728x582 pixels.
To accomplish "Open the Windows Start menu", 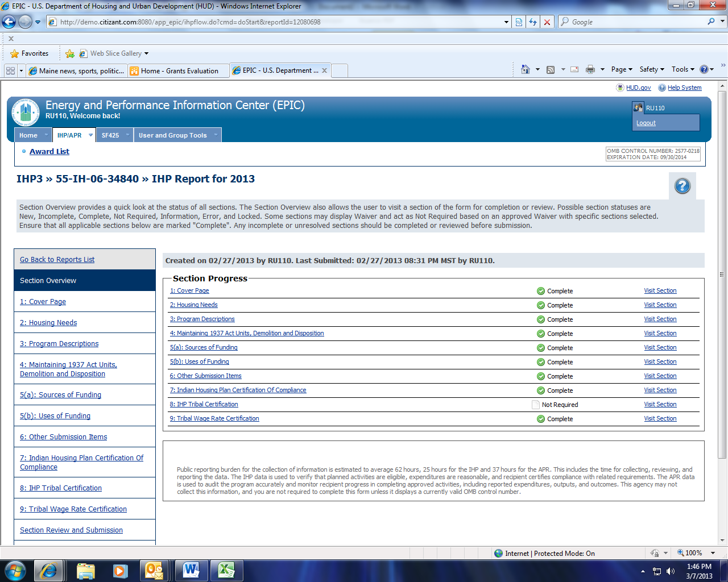I will point(15,570).
